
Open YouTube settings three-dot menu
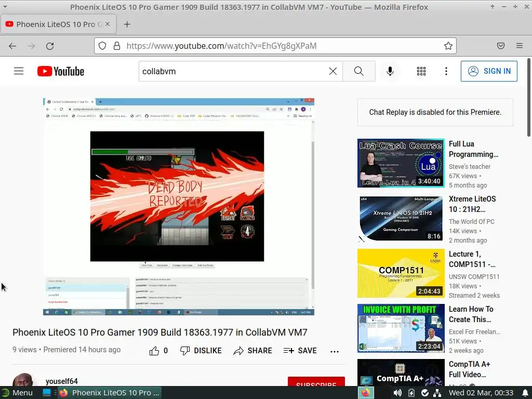point(446,71)
